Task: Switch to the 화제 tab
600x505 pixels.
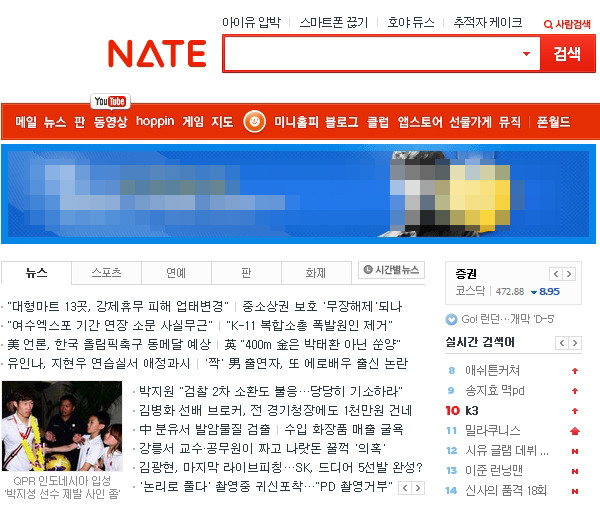Action: click(316, 273)
